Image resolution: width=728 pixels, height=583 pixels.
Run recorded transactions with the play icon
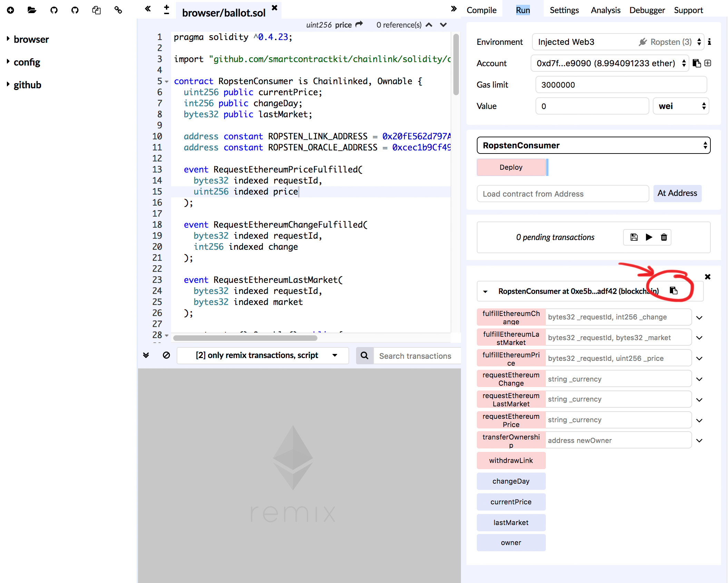(649, 237)
